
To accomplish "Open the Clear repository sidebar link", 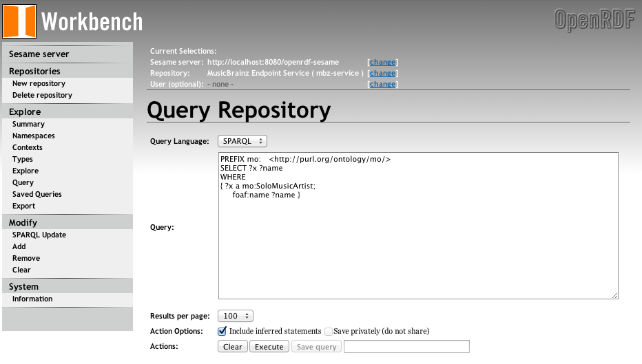I will coord(21,270).
